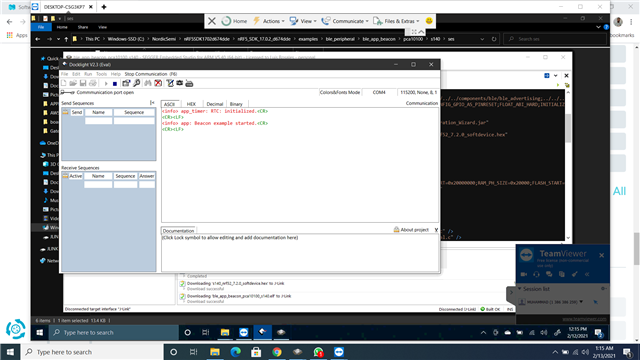Screen dimensions: 640x360
Task: Collapse TeamViewer panel with double chevron
Action: tap(587, 274)
